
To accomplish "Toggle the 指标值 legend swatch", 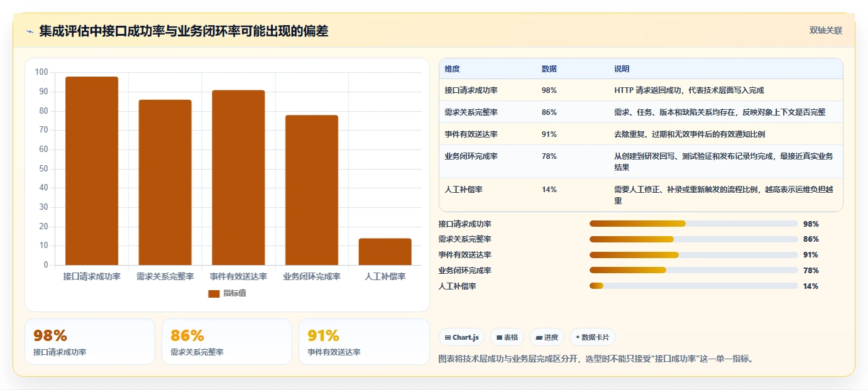I will pos(214,293).
